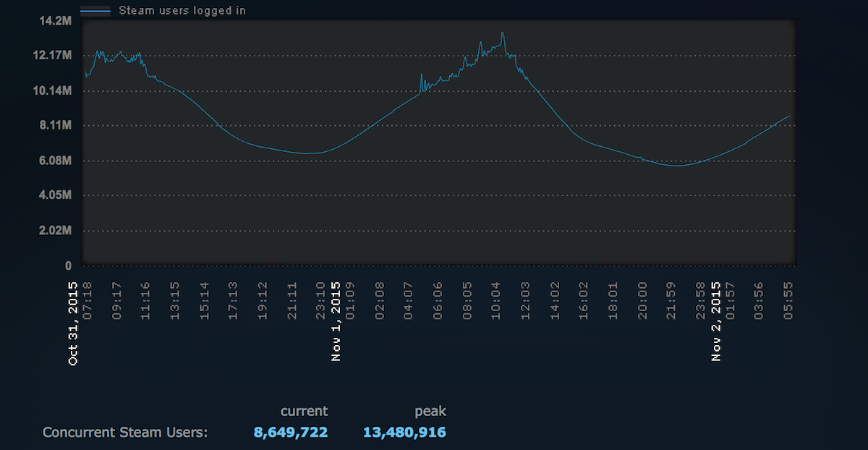The image size is (868, 450).
Task: Click the current user count 8,649,722
Action: pyautogui.click(x=291, y=433)
